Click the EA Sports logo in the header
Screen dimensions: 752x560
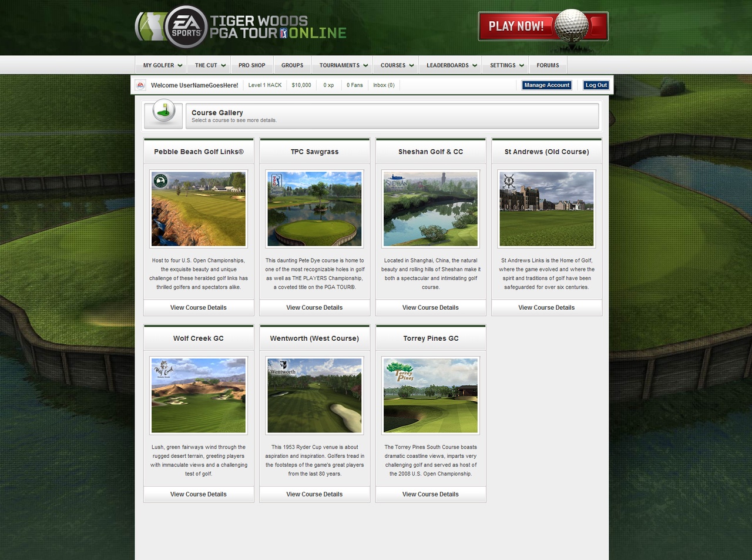(x=186, y=27)
